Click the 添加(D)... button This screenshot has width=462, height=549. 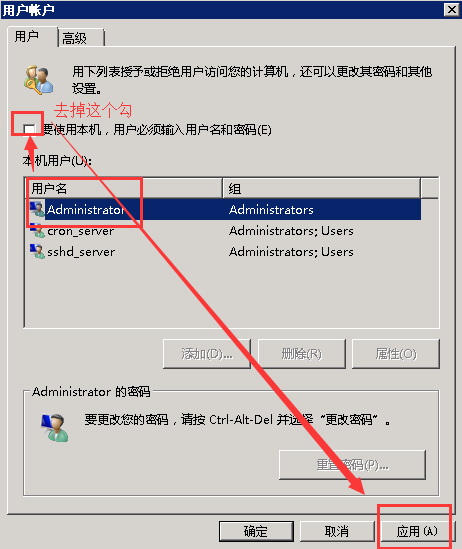click(207, 354)
